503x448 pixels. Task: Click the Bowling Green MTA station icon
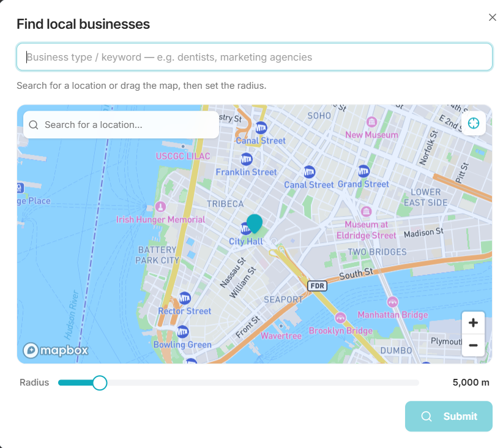182,332
